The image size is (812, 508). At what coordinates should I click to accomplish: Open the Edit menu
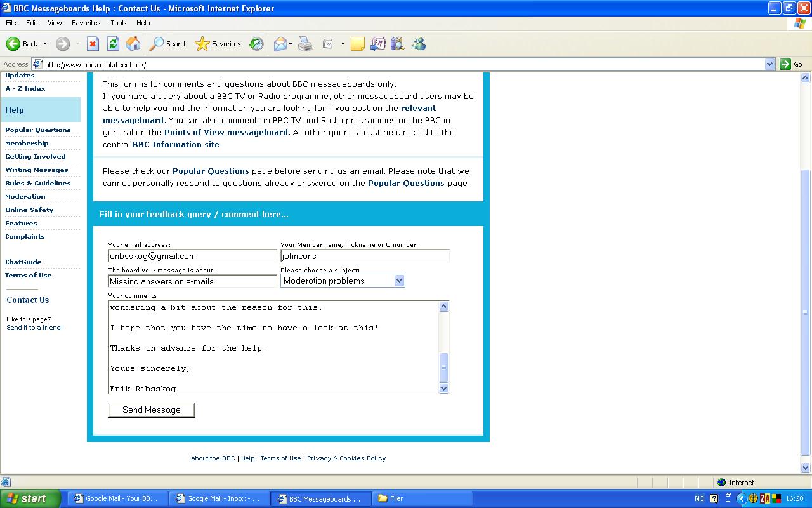point(32,23)
